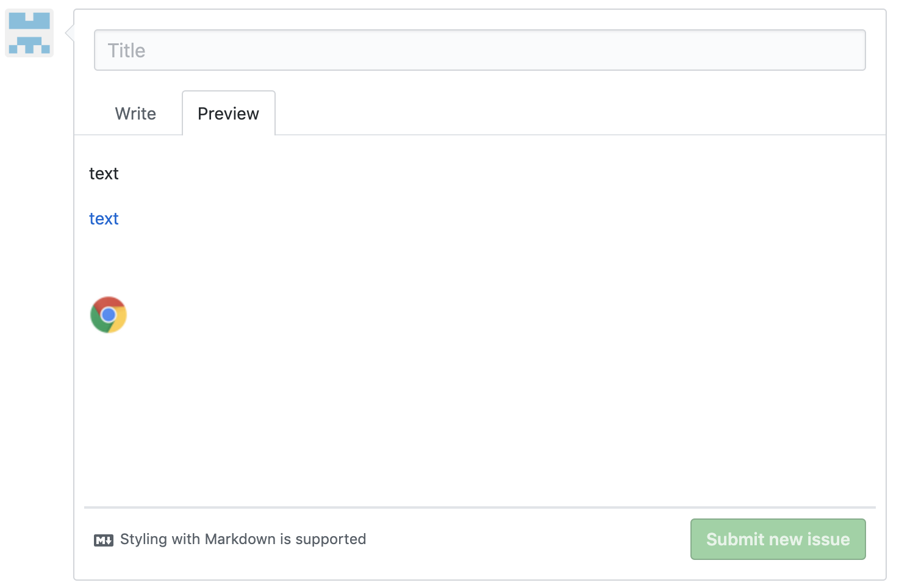Click the green submit button

[x=778, y=539]
